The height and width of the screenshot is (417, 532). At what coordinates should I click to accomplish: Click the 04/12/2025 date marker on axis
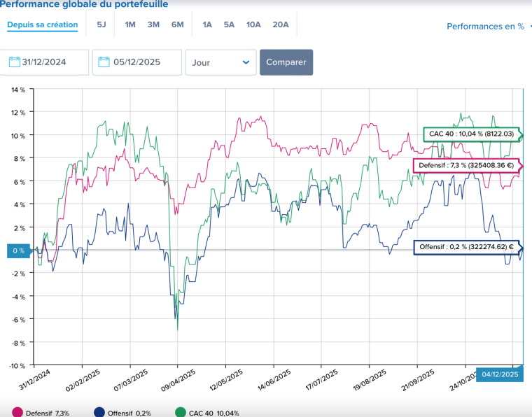[500, 374]
